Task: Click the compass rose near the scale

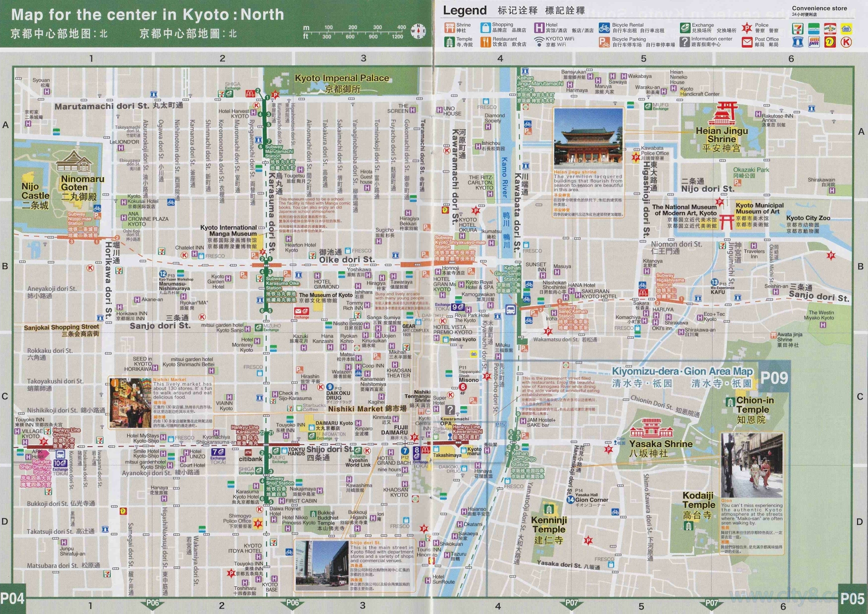Action: 418,31
